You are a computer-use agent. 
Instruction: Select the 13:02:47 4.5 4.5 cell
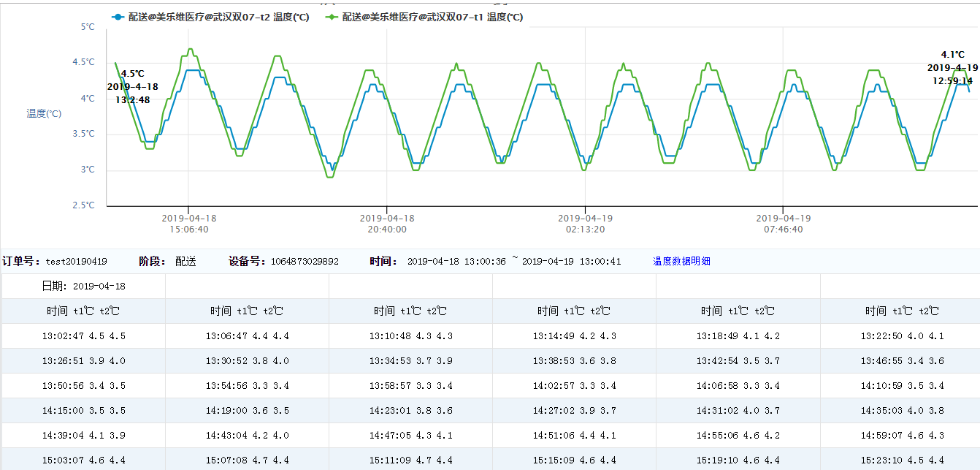83,336
